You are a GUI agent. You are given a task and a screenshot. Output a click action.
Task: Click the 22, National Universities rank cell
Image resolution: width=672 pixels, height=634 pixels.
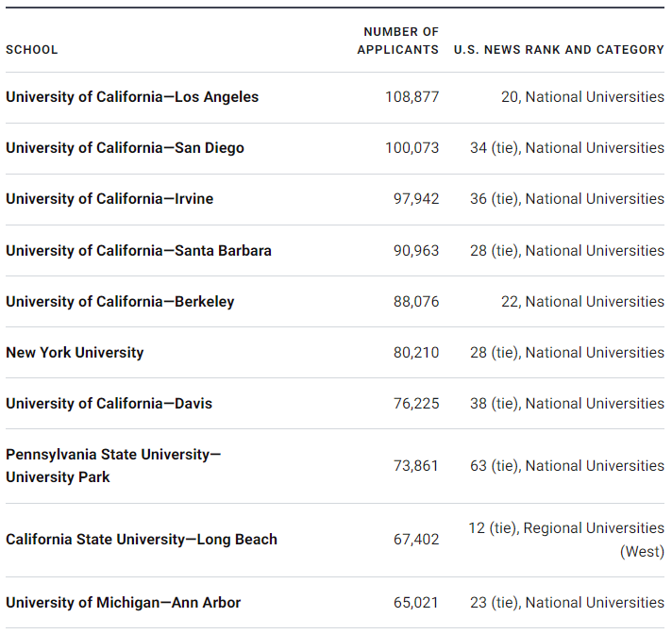582,302
